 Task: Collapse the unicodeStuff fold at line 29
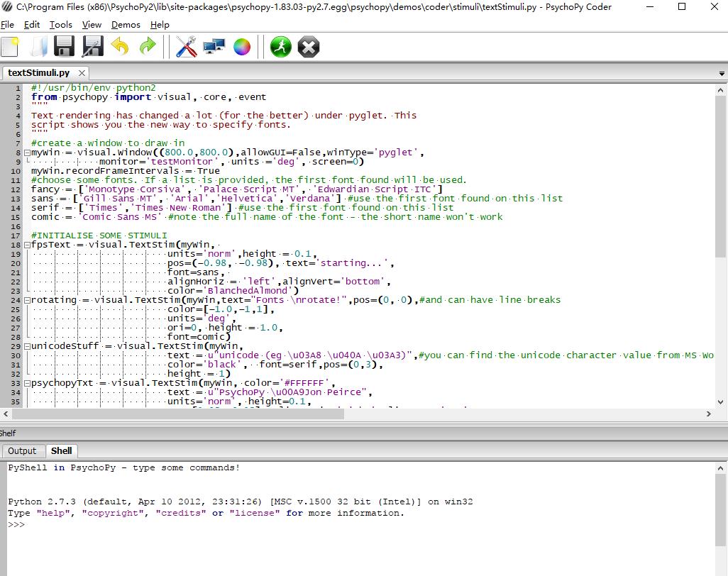click(x=27, y=346)
